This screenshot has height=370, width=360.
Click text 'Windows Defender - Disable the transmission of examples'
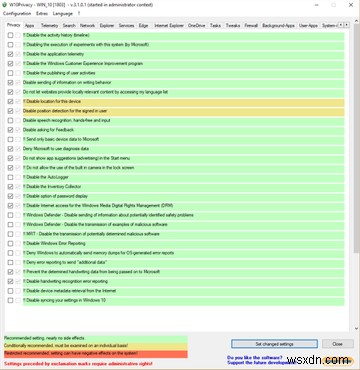[95, 224]
